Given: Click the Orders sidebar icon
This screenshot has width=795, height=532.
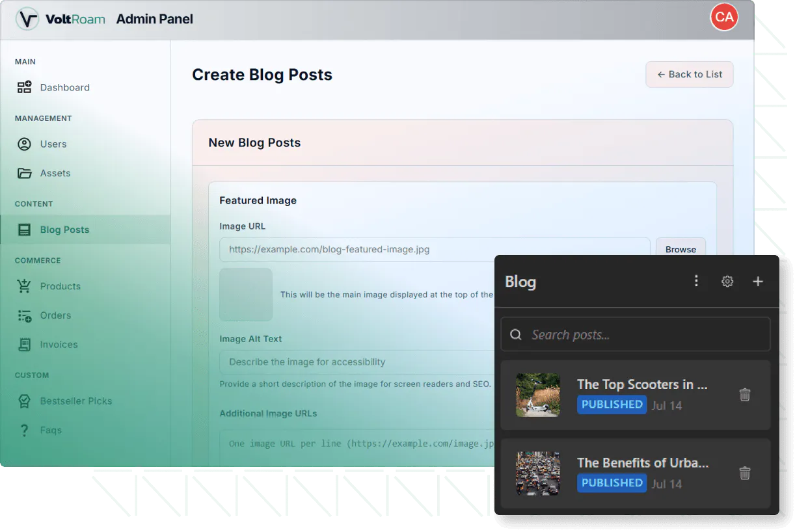Looking at the screenshot, I should click(x=24, y=315).
